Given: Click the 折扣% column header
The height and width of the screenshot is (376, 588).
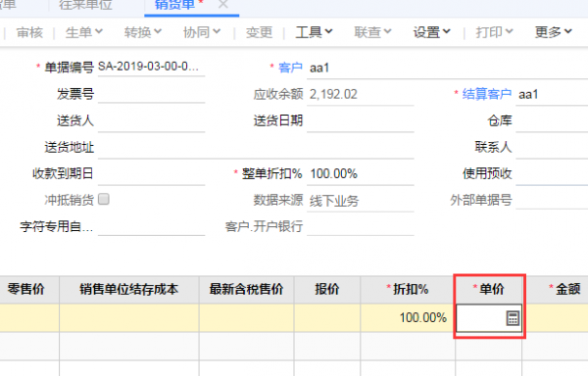Looking at the screenshot, I should point(408,289).
